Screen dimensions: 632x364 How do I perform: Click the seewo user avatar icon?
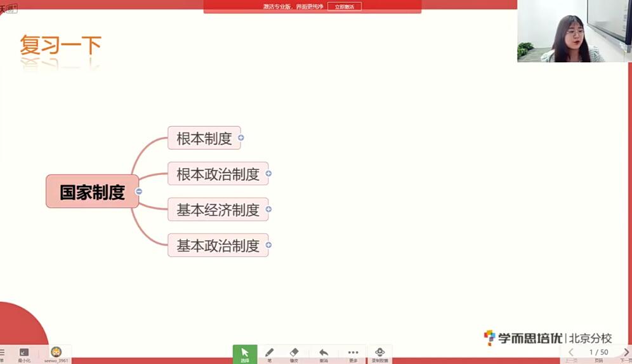click(x=56, y=353)
